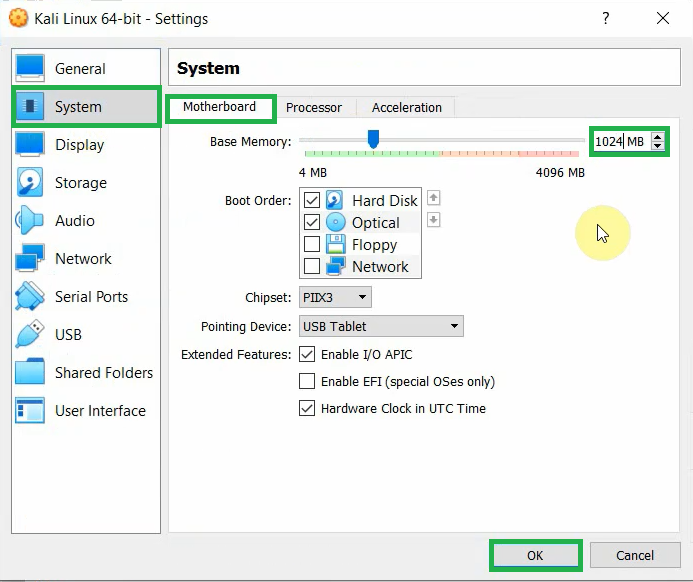
Task: Click the Cancel button
Action: pos(635,555)
